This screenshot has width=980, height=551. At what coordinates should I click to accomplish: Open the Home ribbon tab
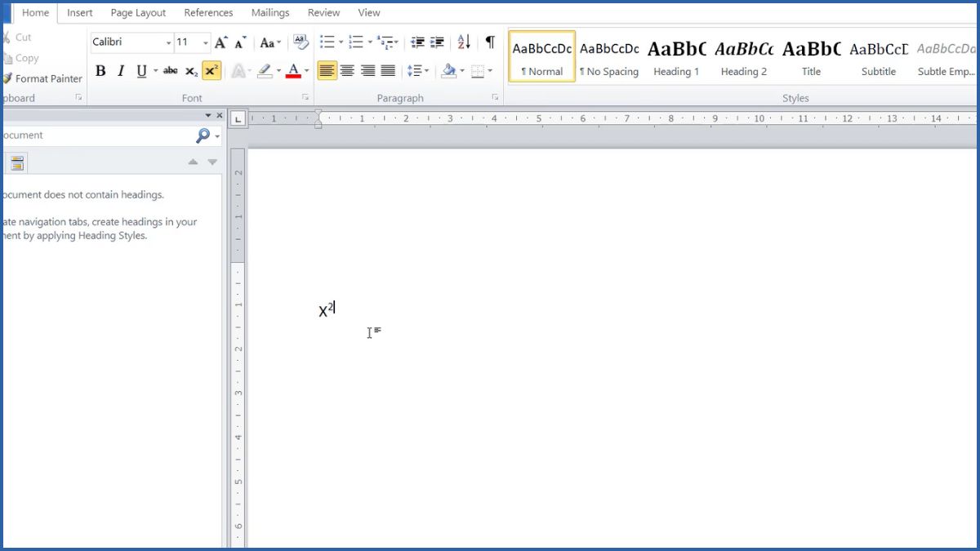pyautogui.click(x=35, y=12)
